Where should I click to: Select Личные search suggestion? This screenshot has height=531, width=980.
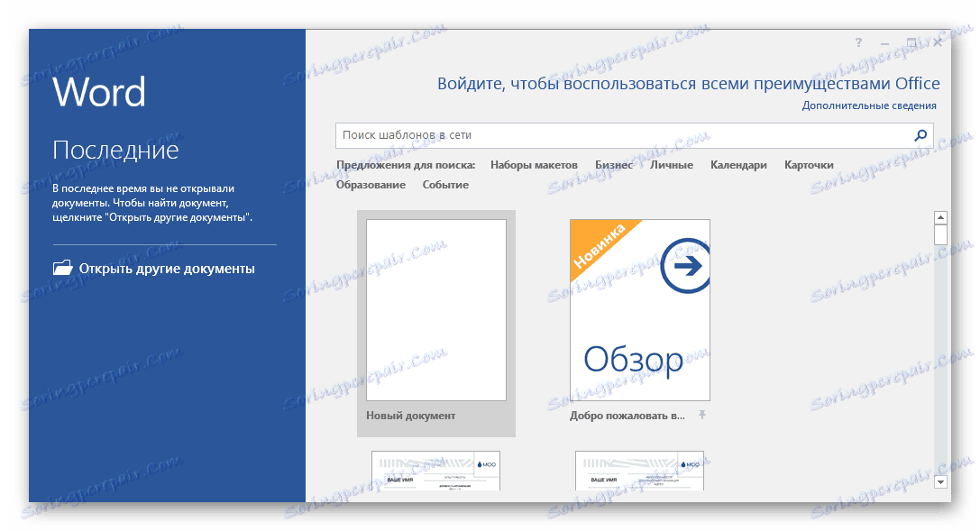(672, 165)
